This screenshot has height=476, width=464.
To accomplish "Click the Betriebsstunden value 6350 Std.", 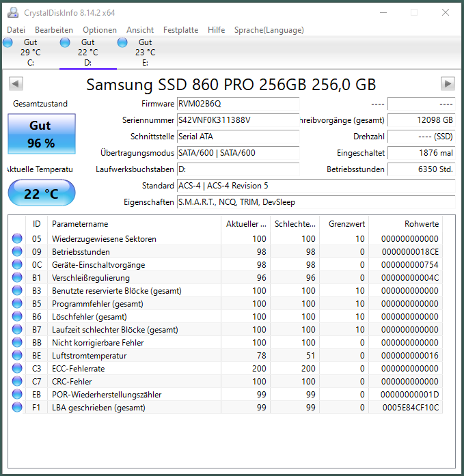I will (x=422, y=169).
